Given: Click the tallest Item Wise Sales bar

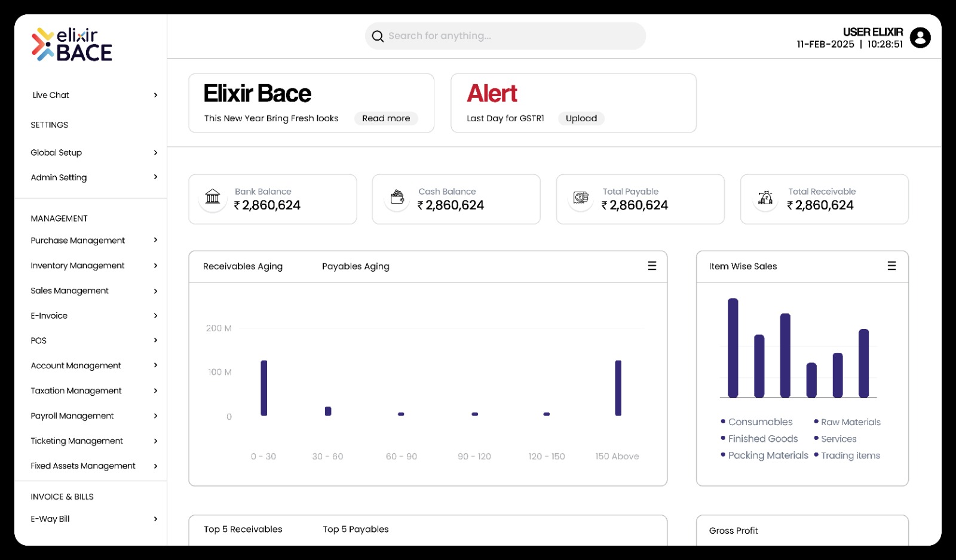Looking at the screenshot, I should pos(733,347).
